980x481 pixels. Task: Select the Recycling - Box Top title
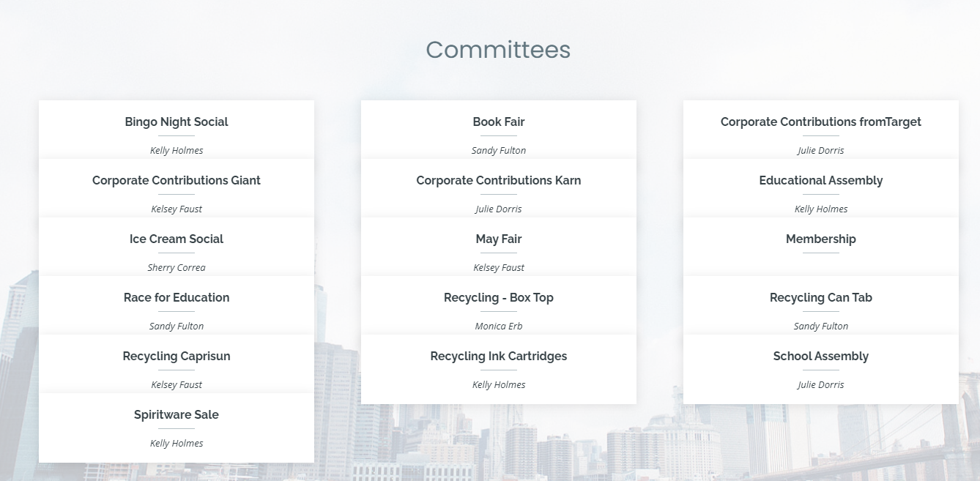point(499,297)
